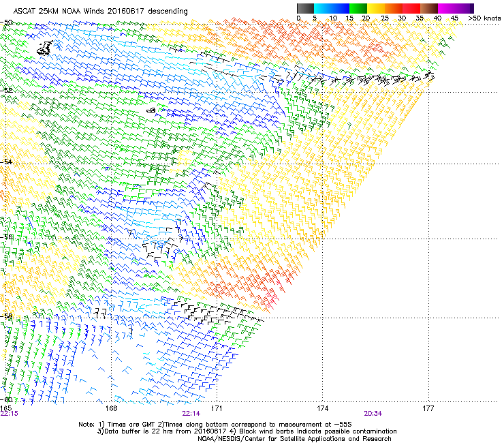The height and width of the screenshot is (443, 504).
Task: Click the '-52' latitude label
Action: 6,91
